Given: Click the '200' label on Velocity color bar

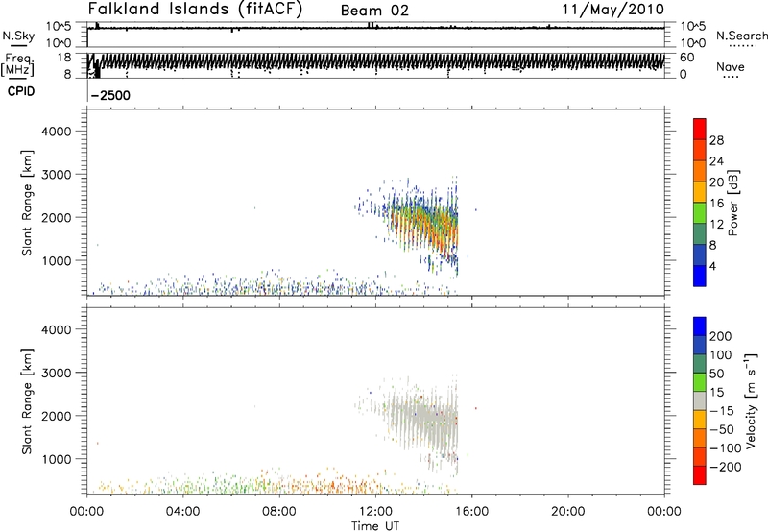Looking at the screenshot, I should point(721,336).
